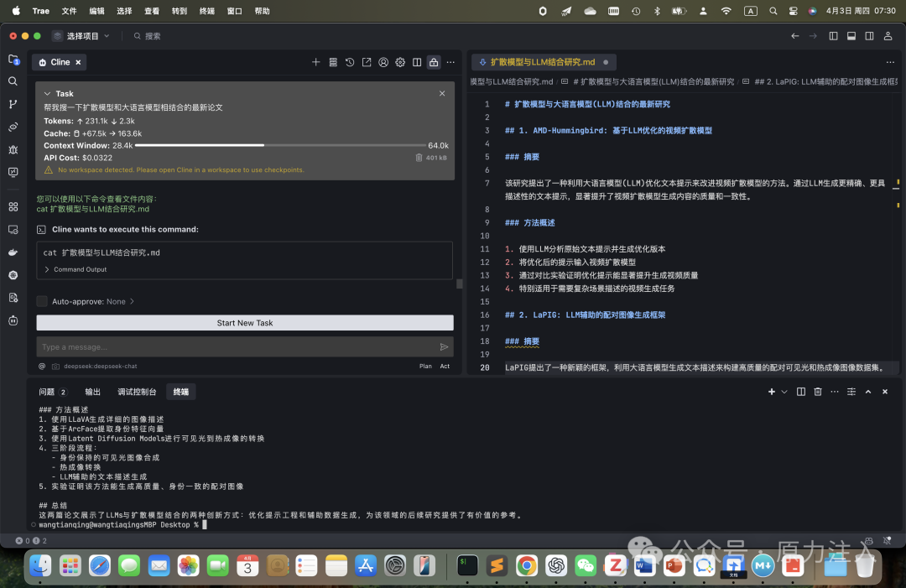The height and width of the screenshot is (588, 906).
Task: Open the Explorer view in the activity bar
Action: click(13, 60)
